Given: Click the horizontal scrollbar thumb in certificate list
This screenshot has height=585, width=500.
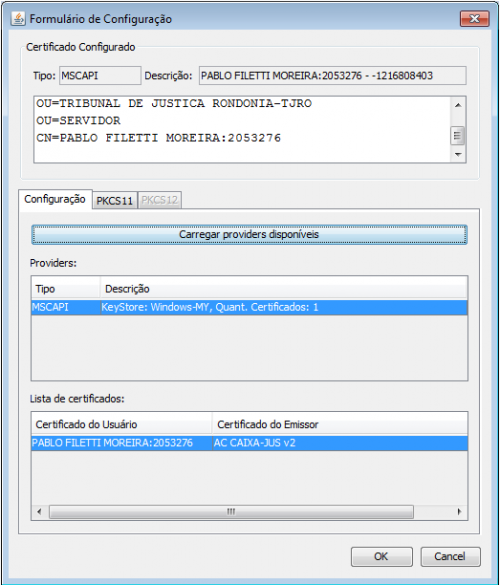Looking at the screenshot, I should point(231,512).
